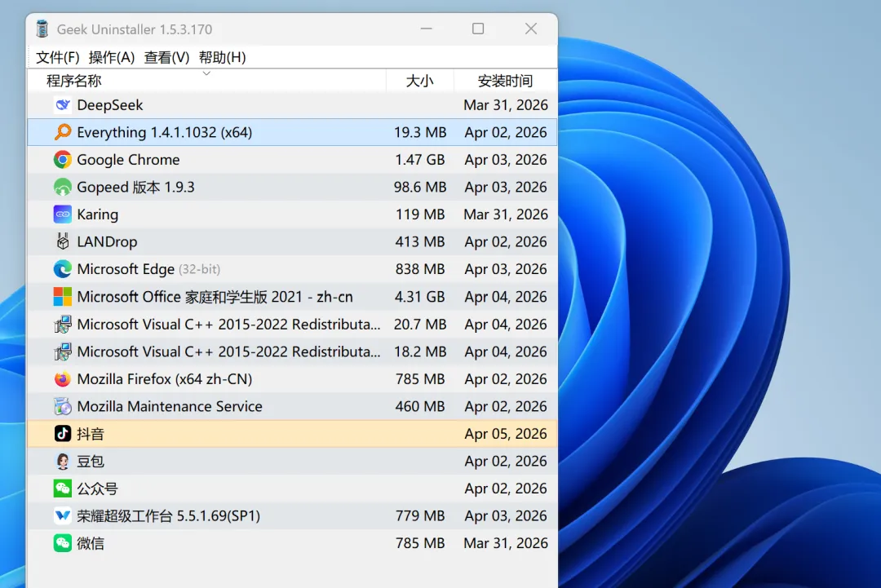The height and width of the screenshot is (588, 881).
Task: Select the LANDrop program name
Action: pos(107,241)
